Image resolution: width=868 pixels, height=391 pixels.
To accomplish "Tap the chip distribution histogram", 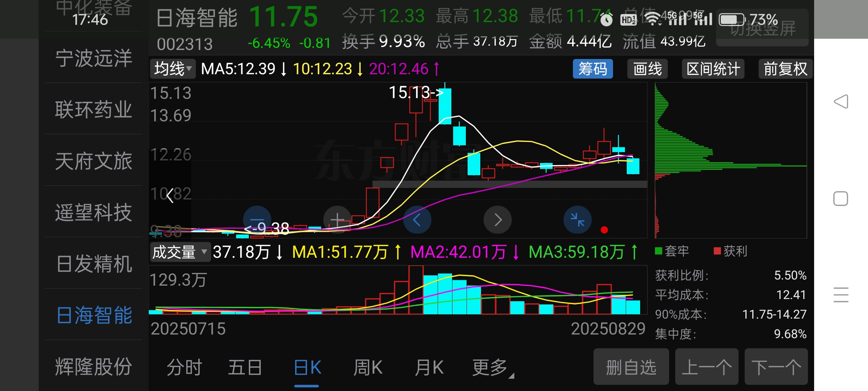I will pyautogui.click(x=731, y=160).
